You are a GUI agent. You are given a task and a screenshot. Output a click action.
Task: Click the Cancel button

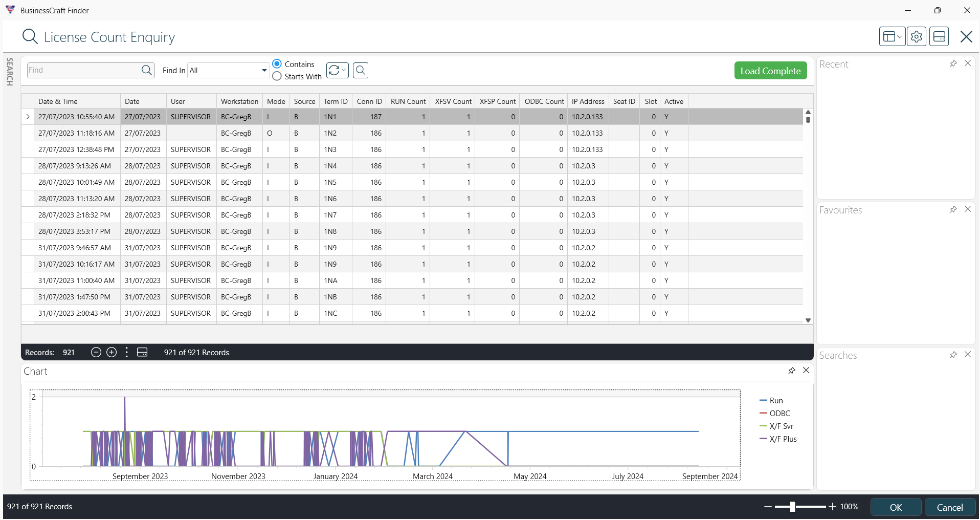coord(950,507)
